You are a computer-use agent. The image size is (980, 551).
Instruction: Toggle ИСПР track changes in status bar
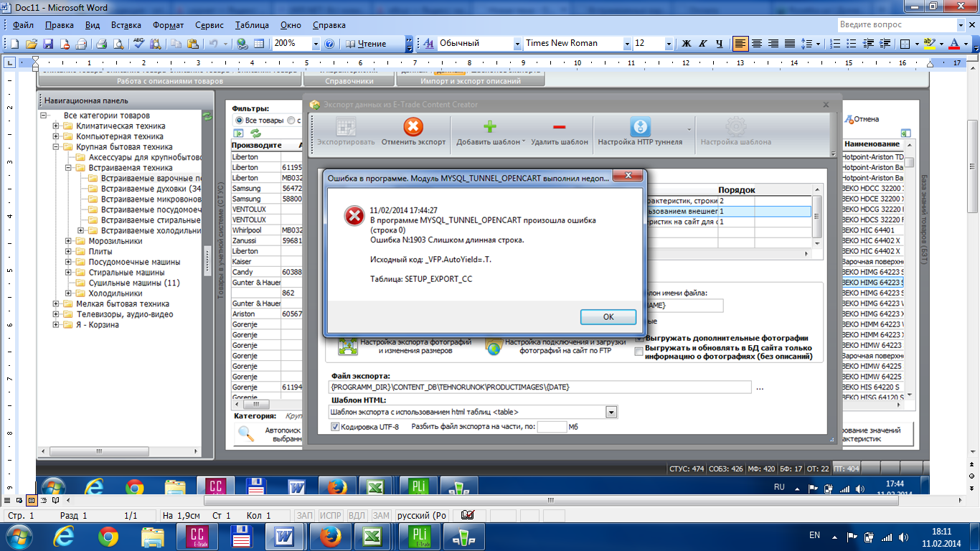pyautogui.click(x=331, y=515)
